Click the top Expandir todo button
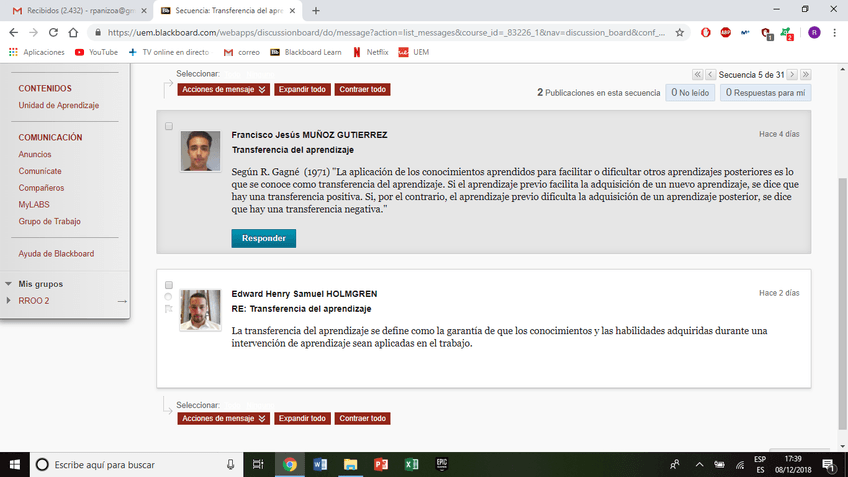Screen dimensions: 848x477 pyautogui.click(x=302, y=89)
